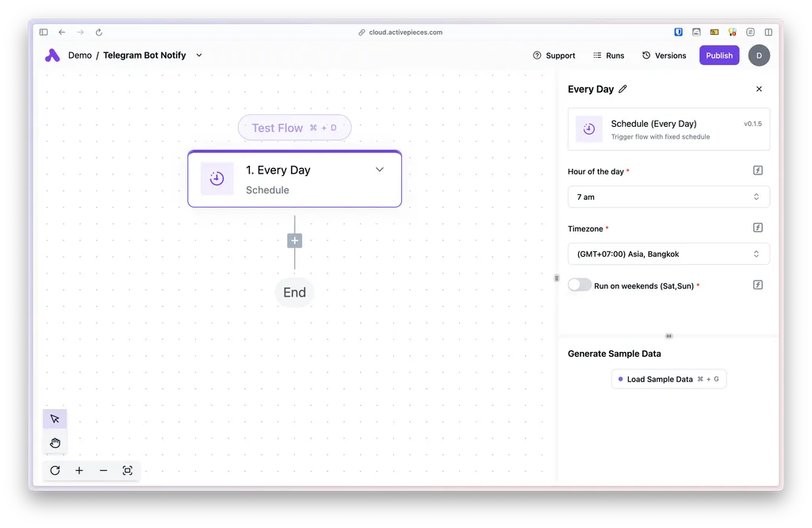Click the Activepieces logo icon
The height and width of the screenshot is (528, 812).
(x=52, y=55)
